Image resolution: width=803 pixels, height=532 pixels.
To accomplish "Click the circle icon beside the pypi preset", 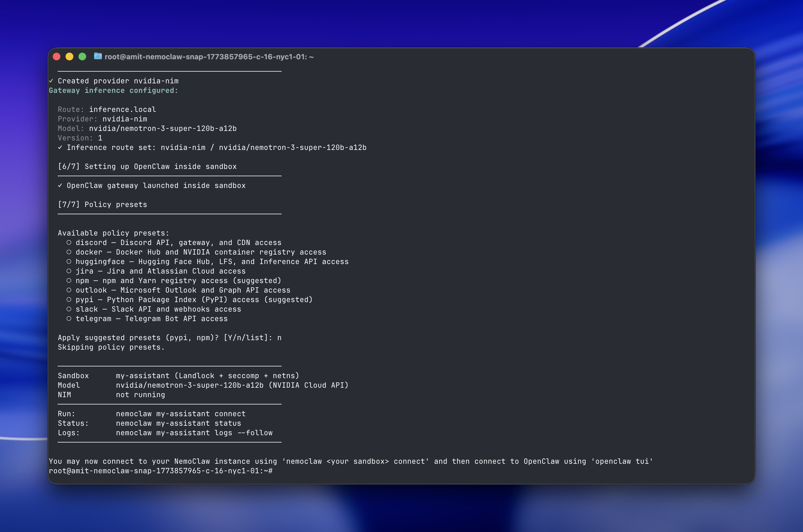I will (x=69, y=300).
